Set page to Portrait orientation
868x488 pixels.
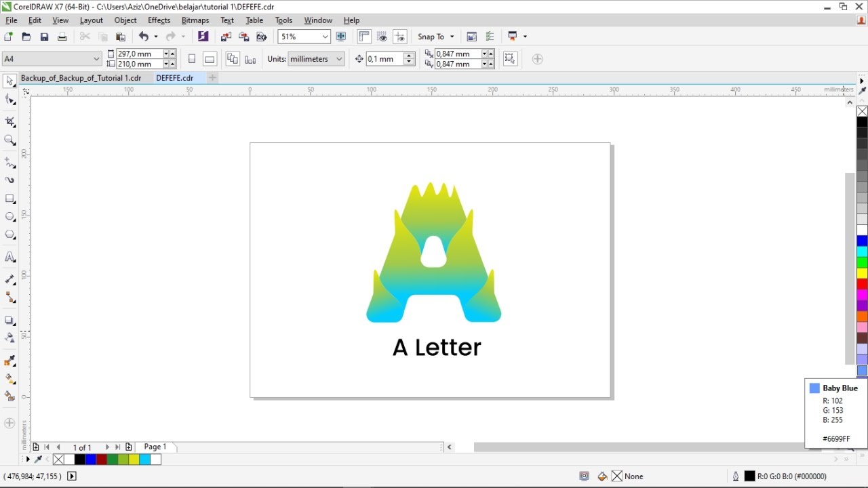click(x=192, y=59)
